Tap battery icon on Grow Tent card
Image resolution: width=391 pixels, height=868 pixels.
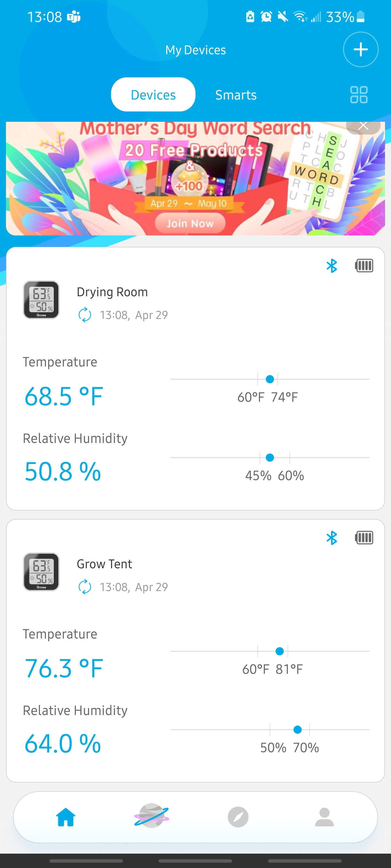click(x=364, y=537)
